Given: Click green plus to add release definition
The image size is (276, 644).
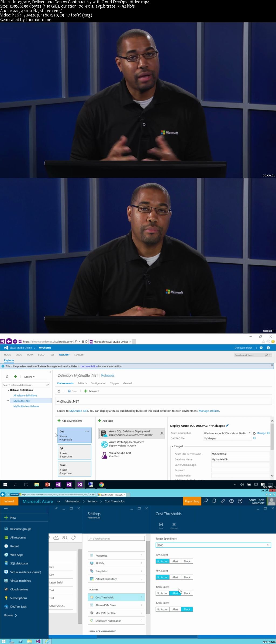Looking at the screenshot, I should coord(15,377).
